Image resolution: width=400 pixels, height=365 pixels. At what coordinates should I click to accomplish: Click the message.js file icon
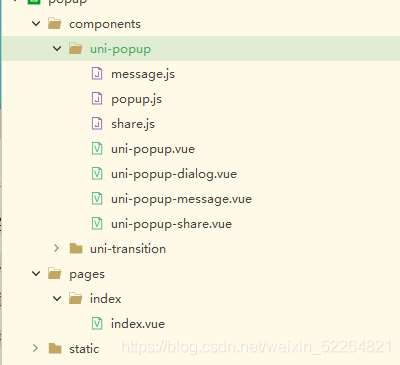(x=97, y=74)
